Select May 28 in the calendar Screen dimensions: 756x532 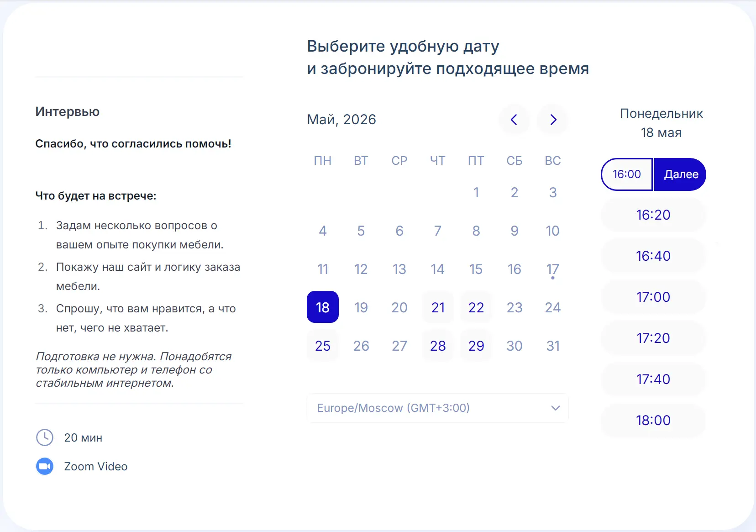438,346
